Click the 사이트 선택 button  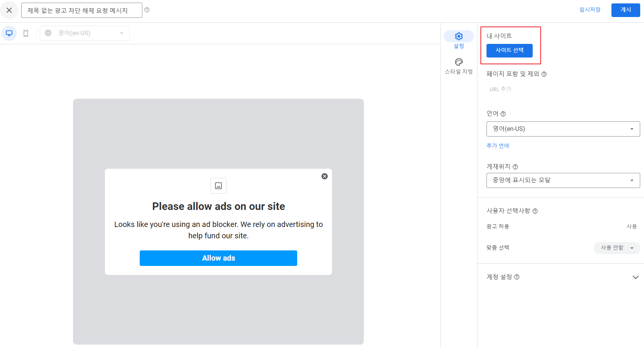(510, 50)
